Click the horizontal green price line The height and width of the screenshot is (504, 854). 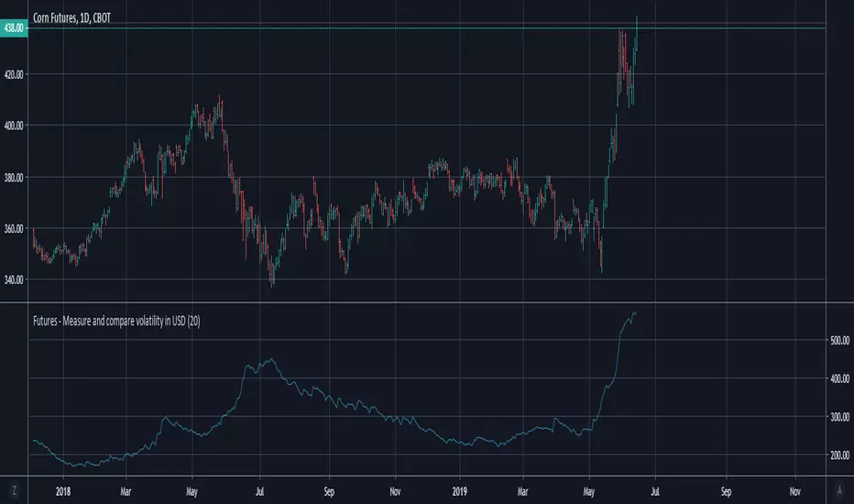(x=426, y=27)
